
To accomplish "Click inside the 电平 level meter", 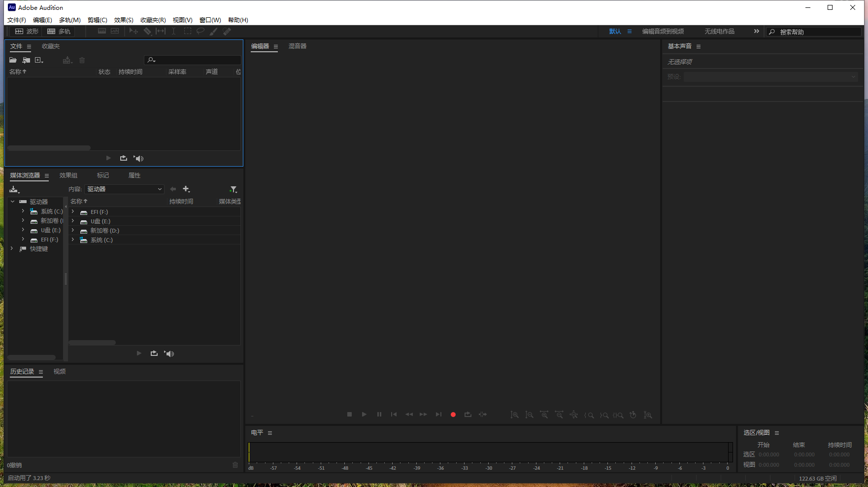I will pyautogui.click(x=490, y=452).
